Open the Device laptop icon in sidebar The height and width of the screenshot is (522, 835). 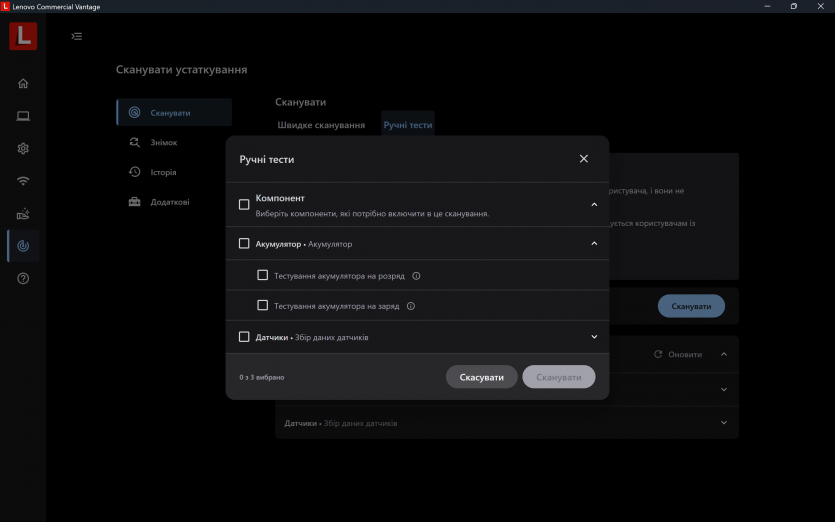click(x=23, y=116)
